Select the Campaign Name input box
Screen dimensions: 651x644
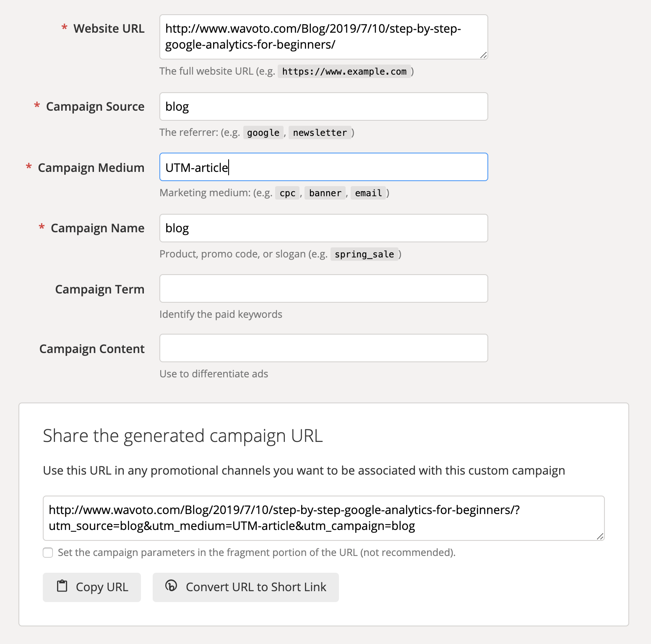tap(323, 228)
